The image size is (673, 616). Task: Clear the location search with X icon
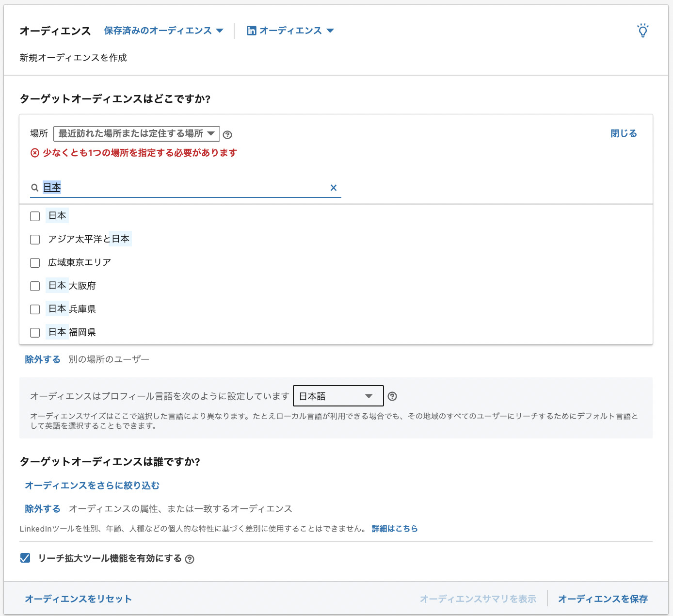point(334,188)
